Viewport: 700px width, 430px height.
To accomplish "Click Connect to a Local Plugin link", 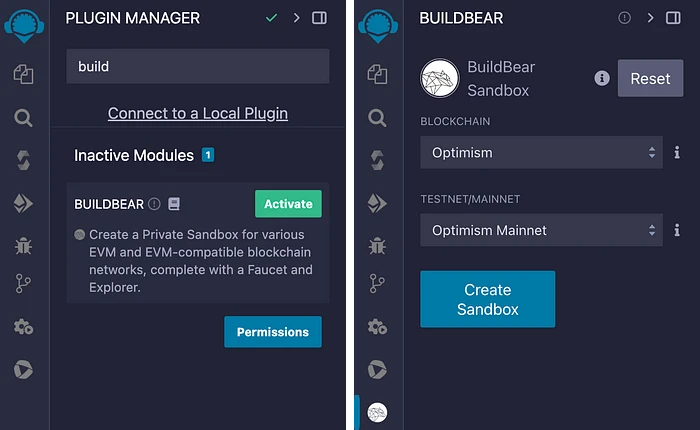I will click(x=198, y=113).
